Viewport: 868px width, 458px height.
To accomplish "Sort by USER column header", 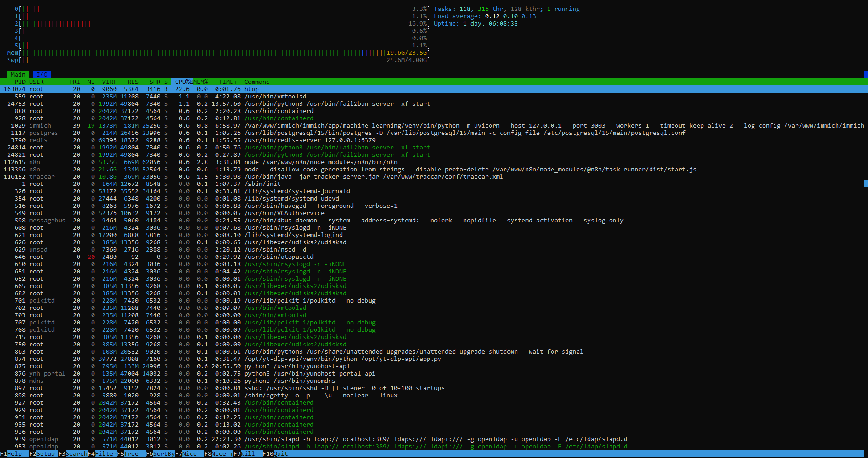I will (36, 82).
